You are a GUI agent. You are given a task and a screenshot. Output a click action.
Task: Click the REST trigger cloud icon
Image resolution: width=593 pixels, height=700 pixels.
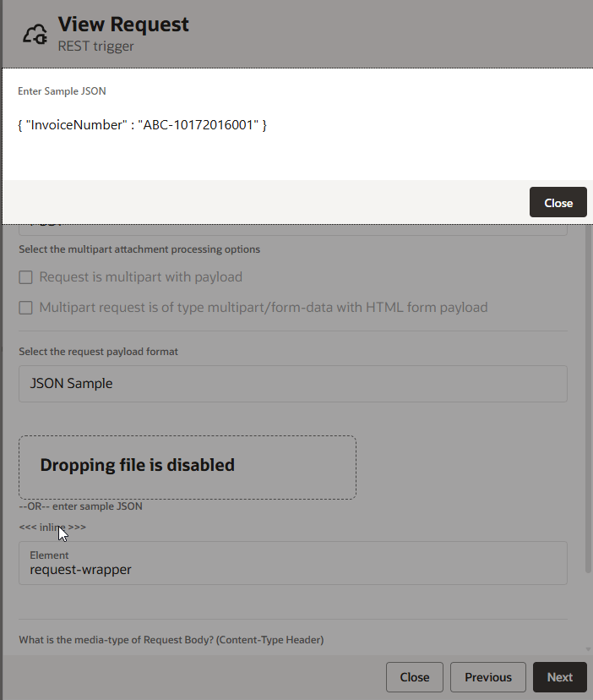point(35,34)
